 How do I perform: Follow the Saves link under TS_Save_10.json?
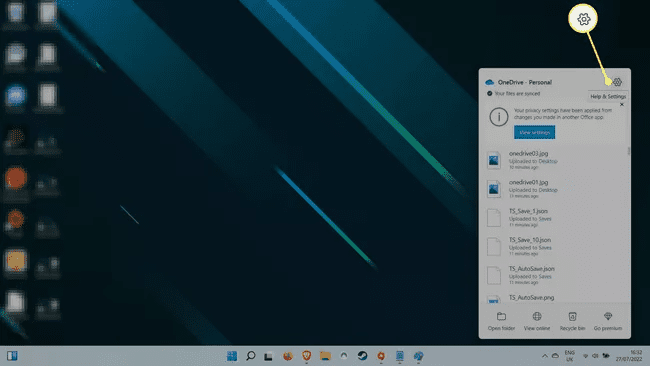pos(545,247)
